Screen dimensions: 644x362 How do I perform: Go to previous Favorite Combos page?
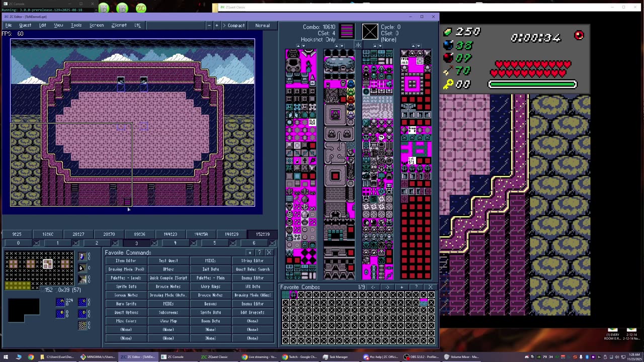click(373, 287)
